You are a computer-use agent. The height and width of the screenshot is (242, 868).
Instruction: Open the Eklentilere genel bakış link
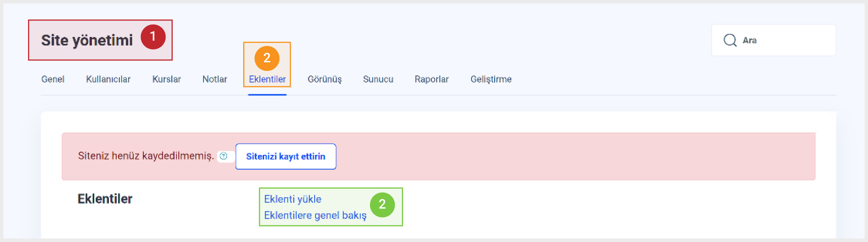315,215
